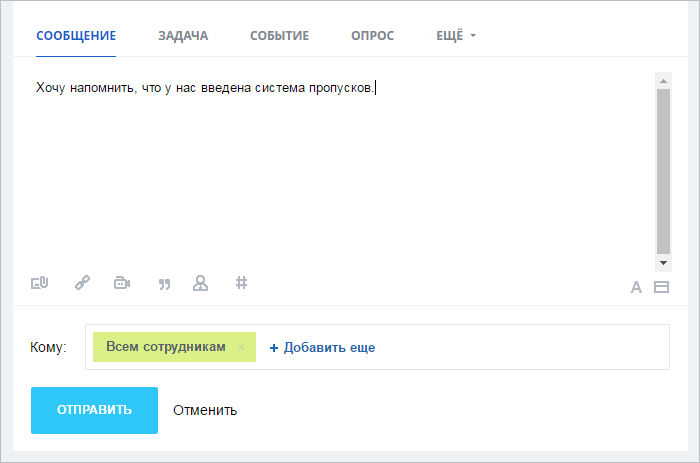The image size is (700, 463).
Task: Show the text formatting panel (A icon)
Action: pos(636,287)
